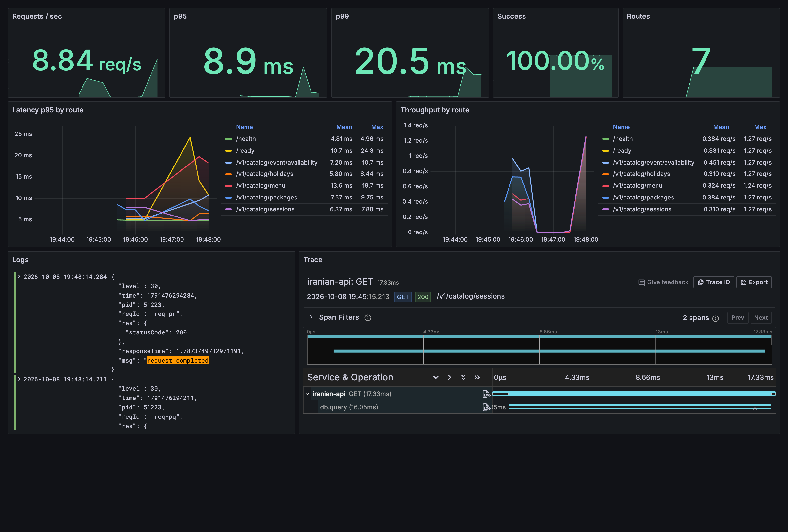Export the trace
This screenshot has height=532, width=788.
coord(754,282)
